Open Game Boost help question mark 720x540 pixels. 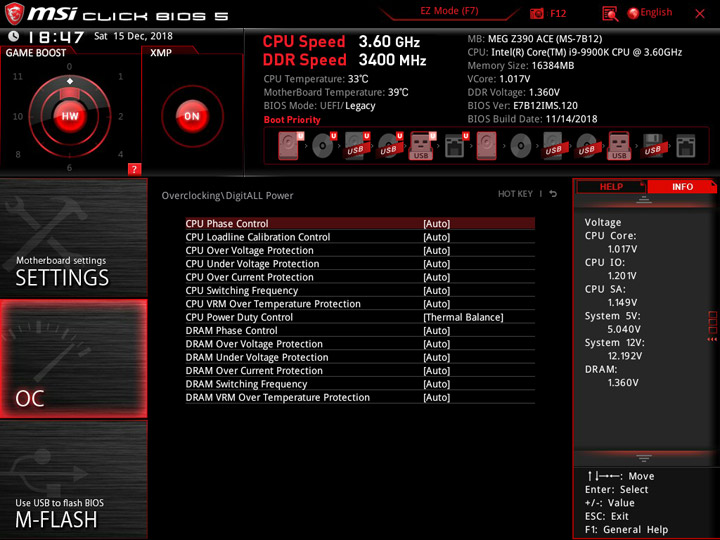tap(134, 169)
